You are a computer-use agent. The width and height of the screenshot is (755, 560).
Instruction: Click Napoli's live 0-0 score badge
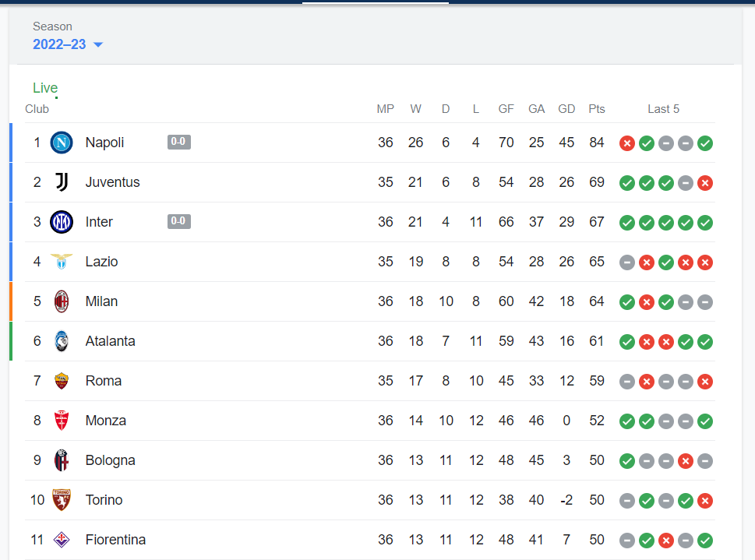[178, 142]
